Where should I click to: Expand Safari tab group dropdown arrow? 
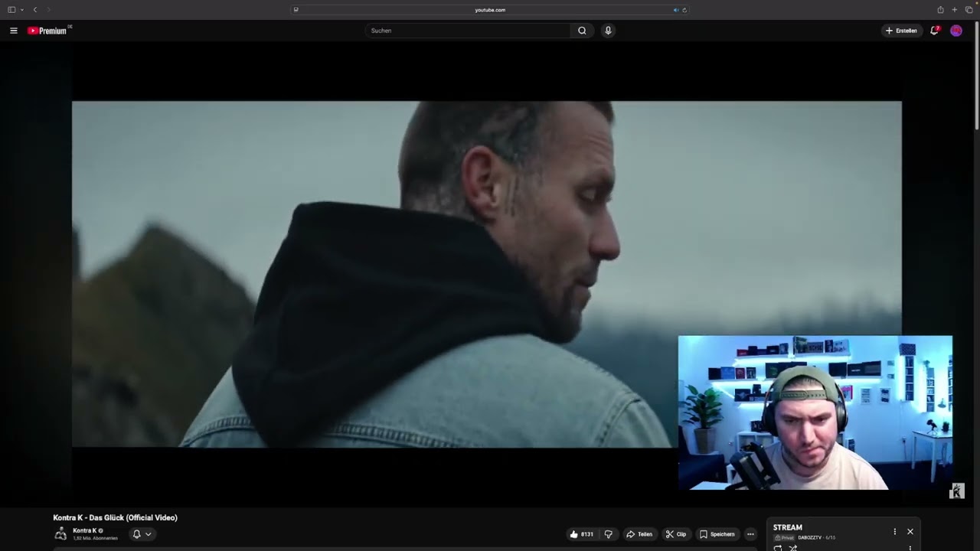tap(21, 10)
